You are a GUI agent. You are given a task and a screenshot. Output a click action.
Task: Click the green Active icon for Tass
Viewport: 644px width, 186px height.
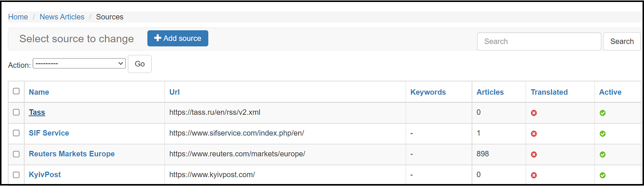[602, 113]
